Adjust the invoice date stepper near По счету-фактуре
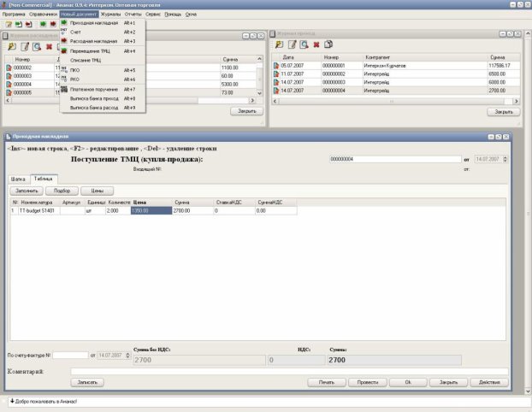Image resolution: width=532 pixels, height=412 pixels. 128,356
